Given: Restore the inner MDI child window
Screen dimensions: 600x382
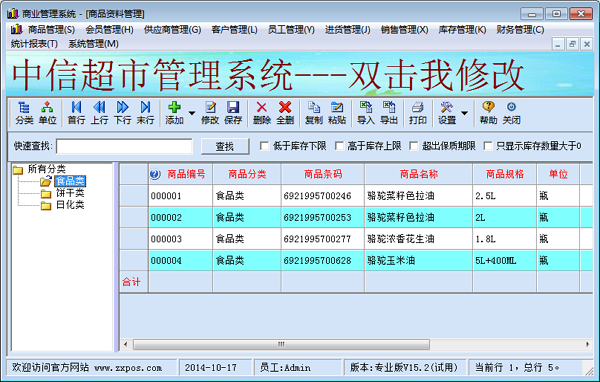Looking at the screenshot, I should point(572,44).
